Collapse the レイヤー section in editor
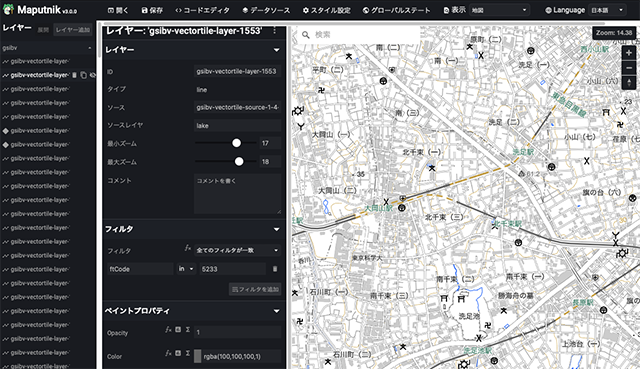This screenshot has width=640, height=369. tap(276, 50)
